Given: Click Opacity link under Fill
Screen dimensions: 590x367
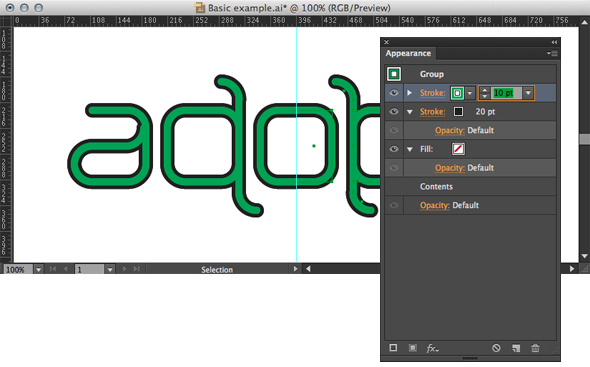Looking at the screenshot, I should (x=450, y=168).
